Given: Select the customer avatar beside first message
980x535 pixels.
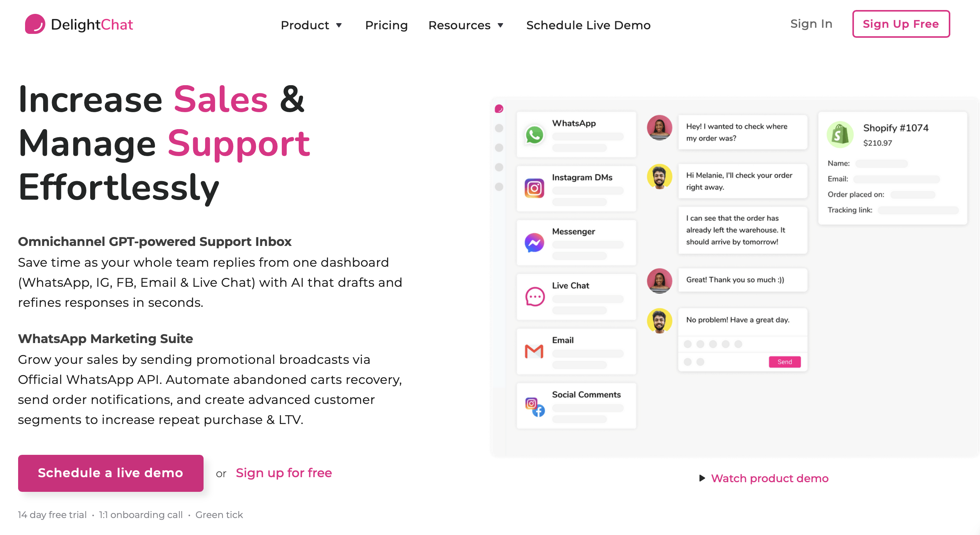Looking at the screenshot, I should 660,127.
